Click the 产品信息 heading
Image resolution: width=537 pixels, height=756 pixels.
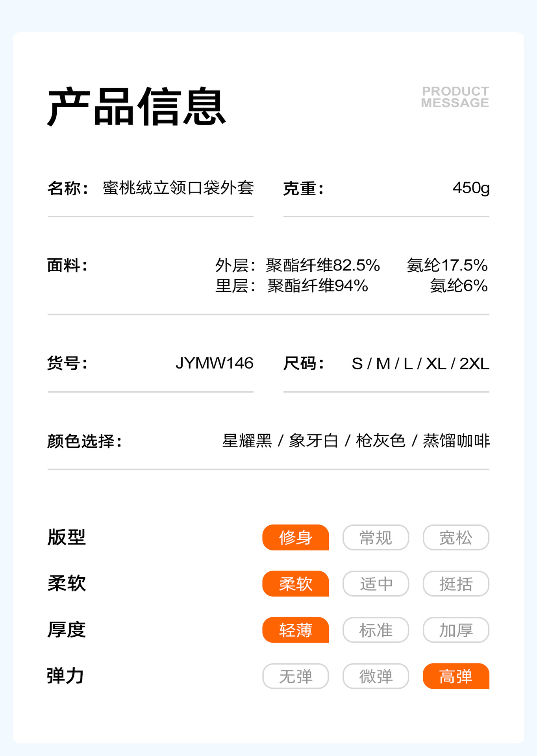coord(137,107)
